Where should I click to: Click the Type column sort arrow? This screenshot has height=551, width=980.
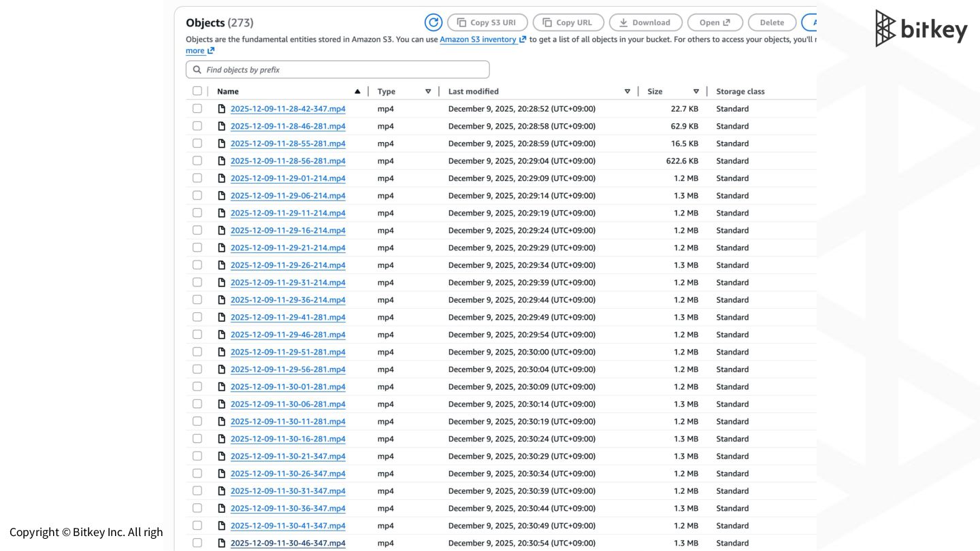(428, 91)
